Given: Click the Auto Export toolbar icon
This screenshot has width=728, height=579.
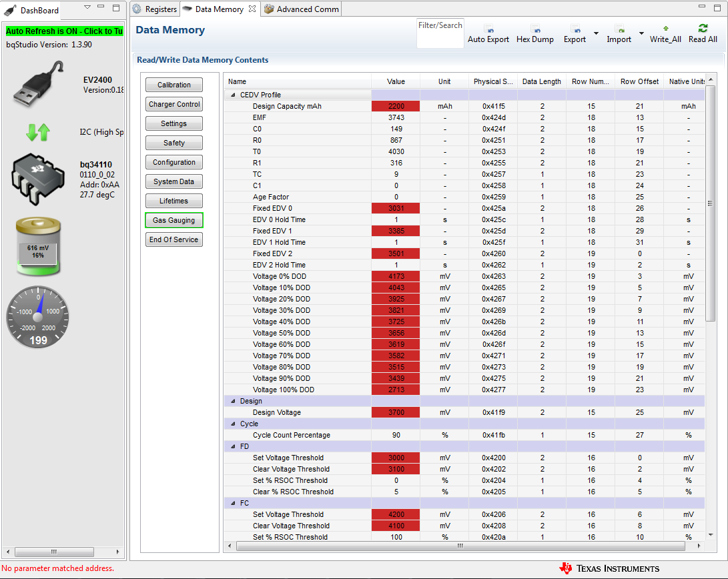Looking at the screenshot, I should coord(488,29).
